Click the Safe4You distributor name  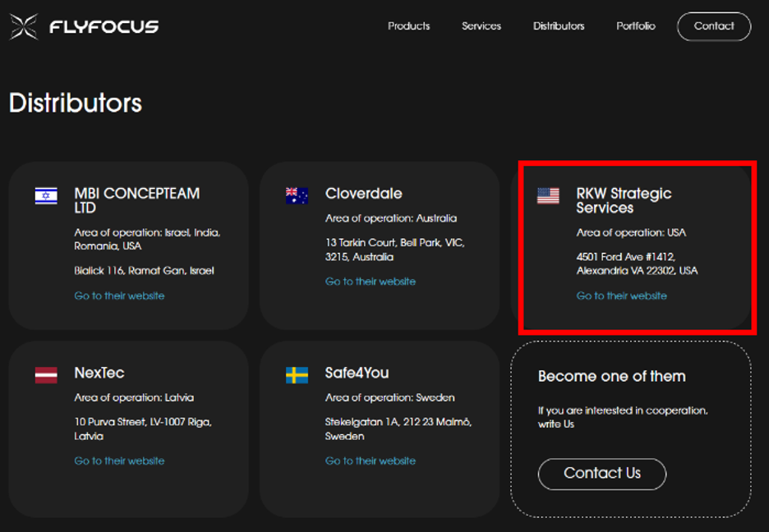(x=357, y=373)
